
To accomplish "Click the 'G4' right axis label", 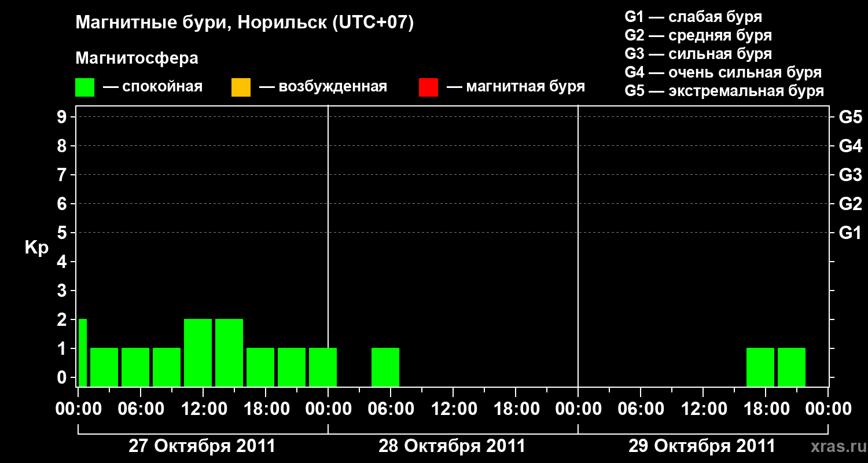I will (851, 146).
